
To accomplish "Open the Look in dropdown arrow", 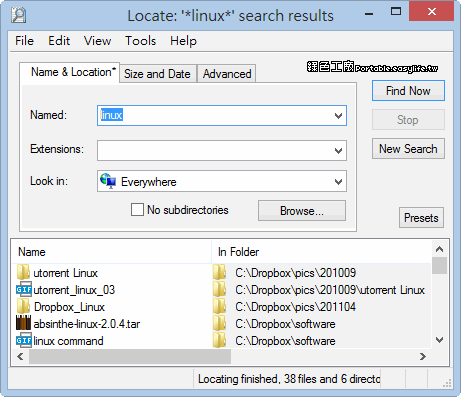I will click(338, 181).
